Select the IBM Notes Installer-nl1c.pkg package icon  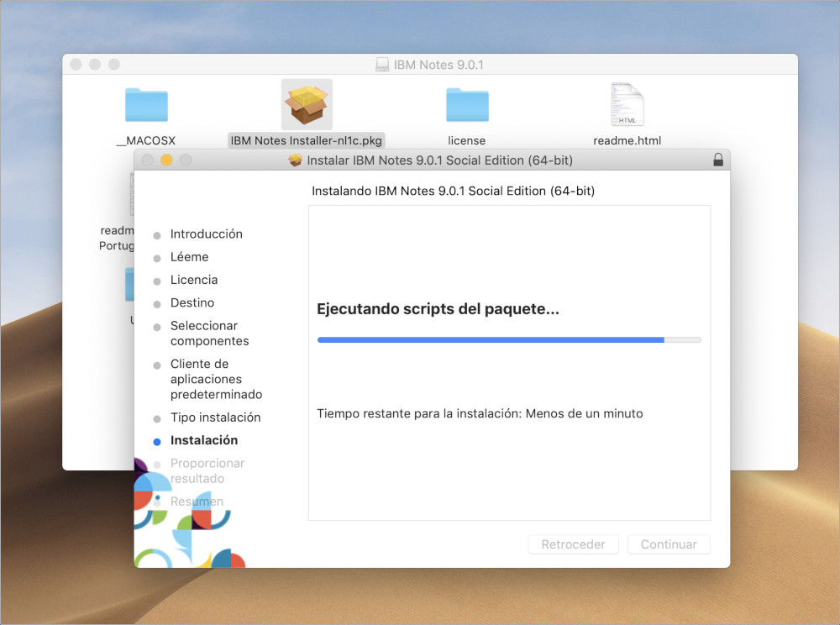pyautogui.click(x=307, y=104)
